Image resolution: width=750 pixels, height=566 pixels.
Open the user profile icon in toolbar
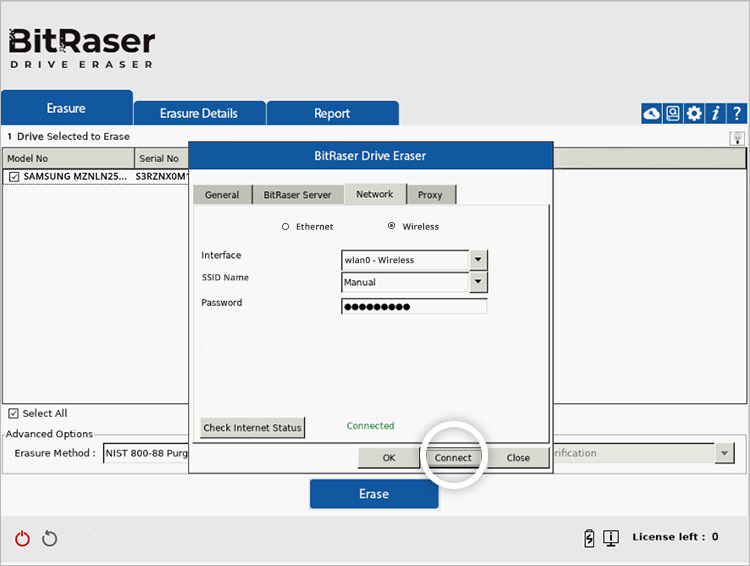[673, 113]
